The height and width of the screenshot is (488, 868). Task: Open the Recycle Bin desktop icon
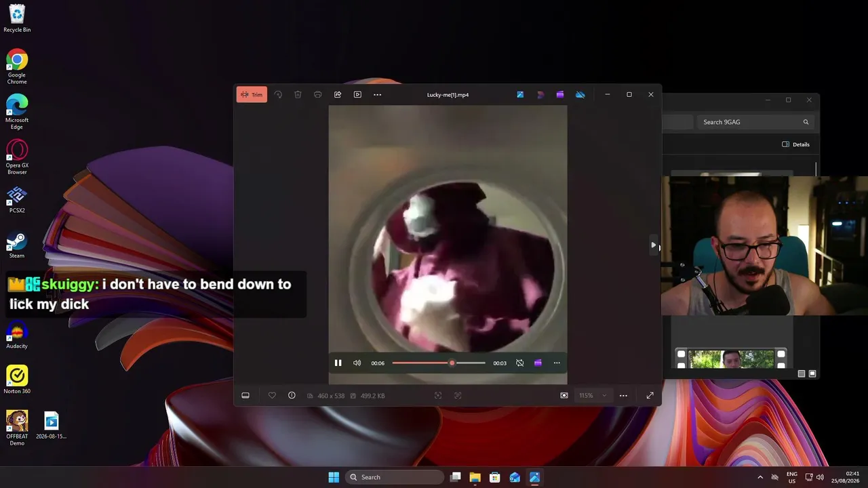(17, 18)
